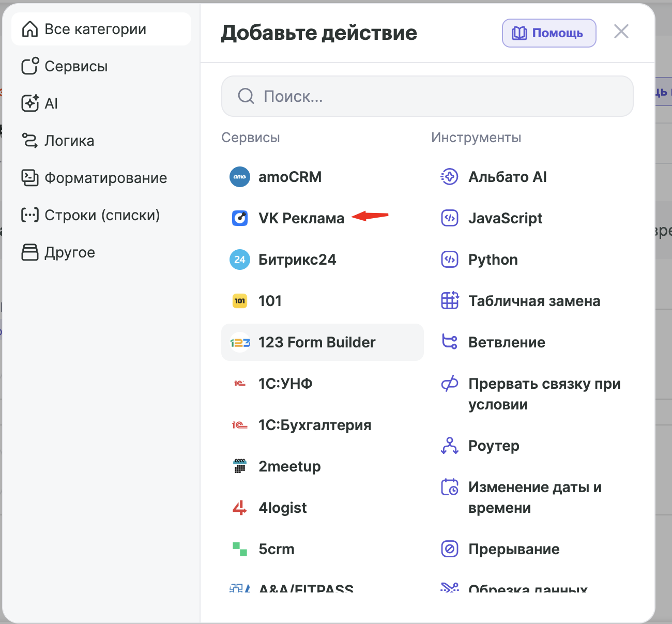Click the VK Реклама logo icon
The width and height of the screenshot is (672, 624).
(240, 218)
